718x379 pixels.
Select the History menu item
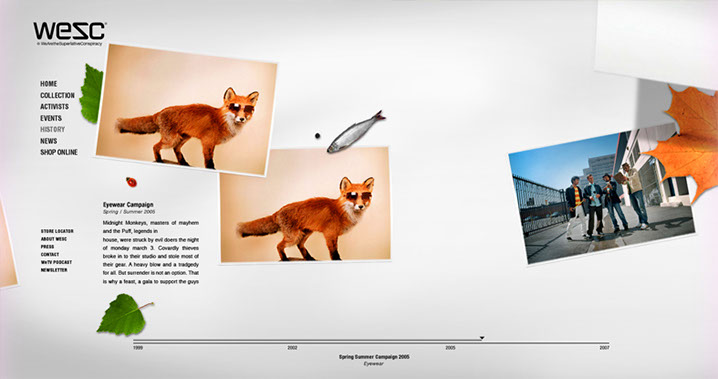(53, 130)
